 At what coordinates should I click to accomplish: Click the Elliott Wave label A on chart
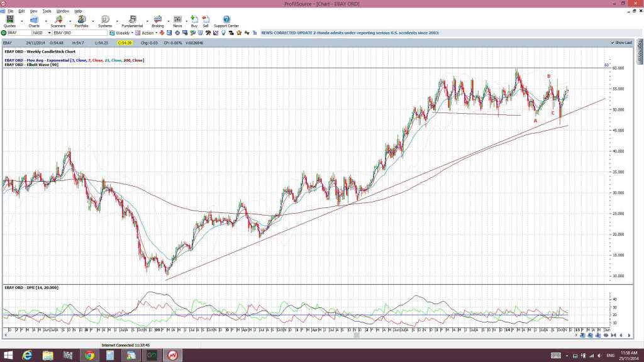pyautogui.click(x=535, y=121)
